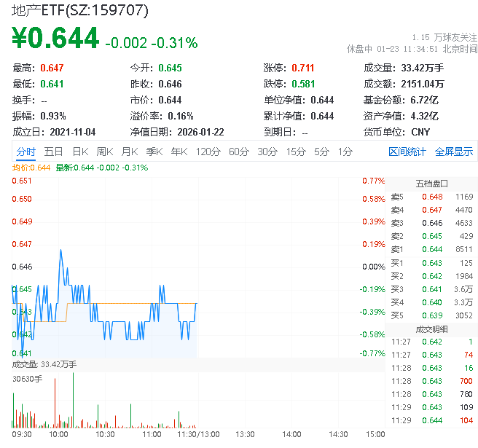Select the 分时 chart tab
The width and height of the screenshot is (478, 448).
[26, 152]
